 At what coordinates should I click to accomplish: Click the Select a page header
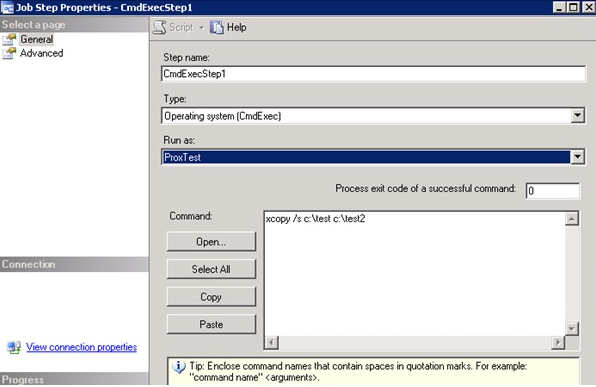click(74, 25)
